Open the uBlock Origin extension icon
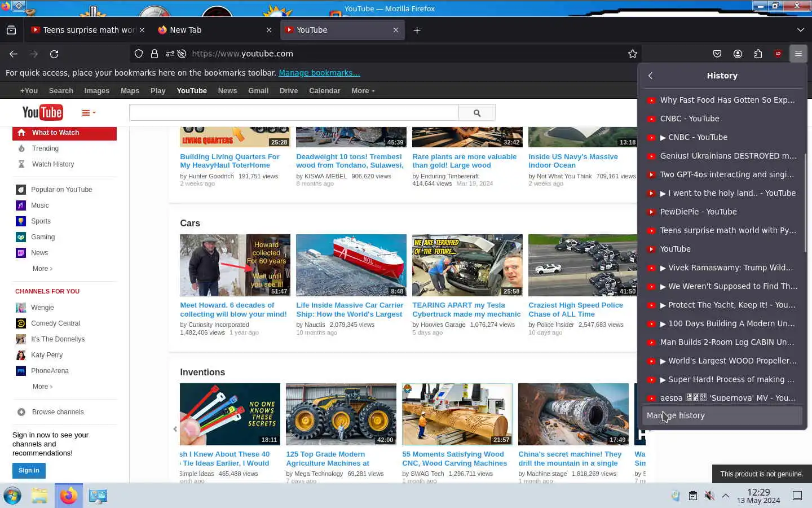Viewport: 812px width, 508px height. pos(778,54)
